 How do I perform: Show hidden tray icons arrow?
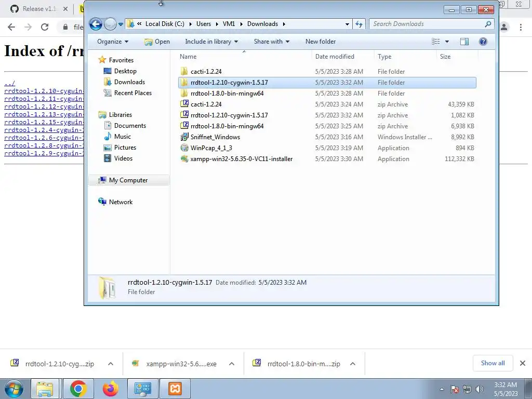[442, 390]
